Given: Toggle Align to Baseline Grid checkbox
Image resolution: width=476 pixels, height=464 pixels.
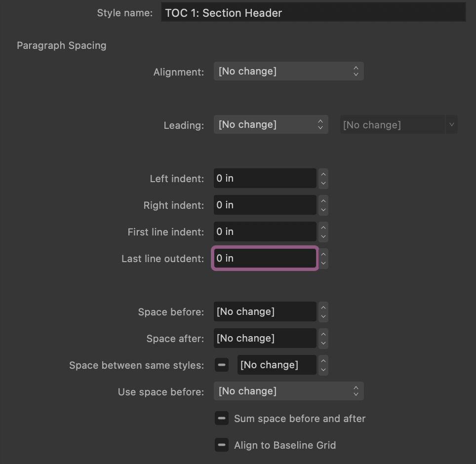Looking at the screenshot, I should [x=222, y=445].
